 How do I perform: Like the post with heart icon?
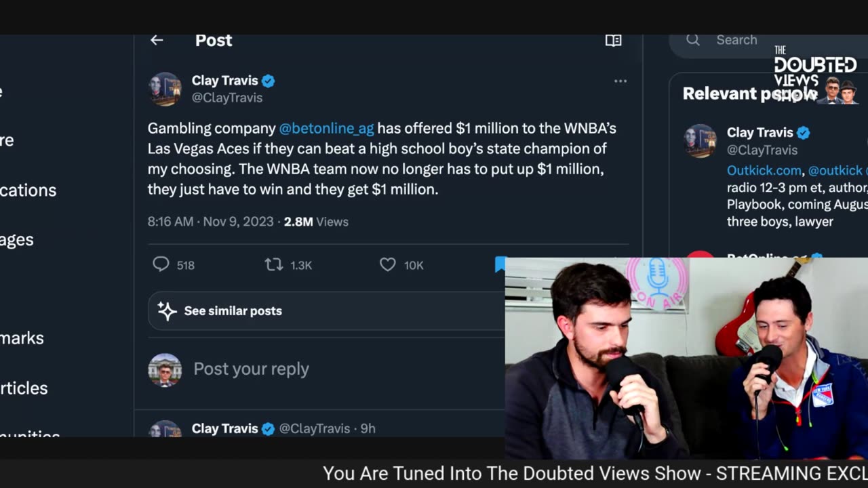pos(387,264)
